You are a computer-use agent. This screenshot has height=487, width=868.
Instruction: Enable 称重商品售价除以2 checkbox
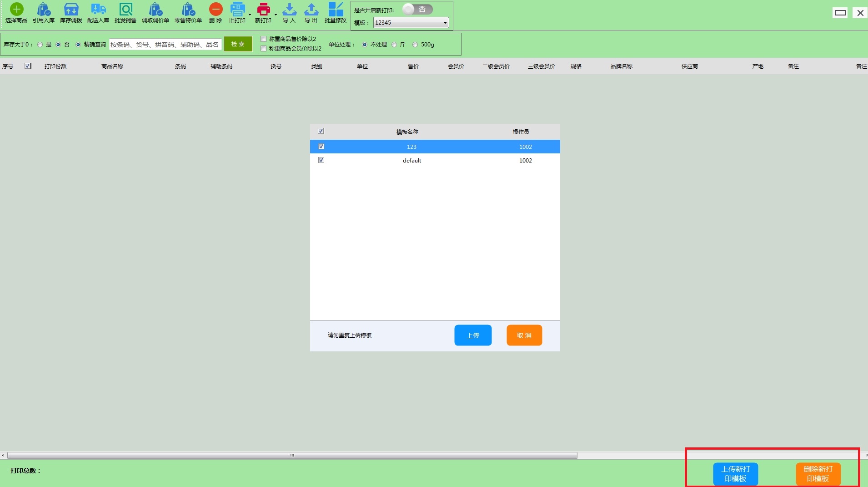coord(263,39)
